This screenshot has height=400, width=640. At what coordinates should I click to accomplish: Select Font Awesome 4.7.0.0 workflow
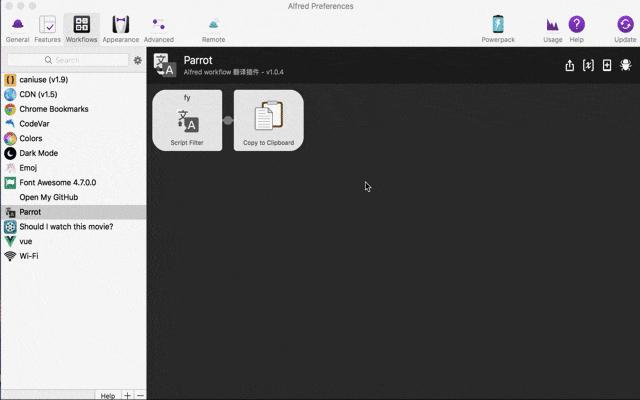click(x=73, y=182)
